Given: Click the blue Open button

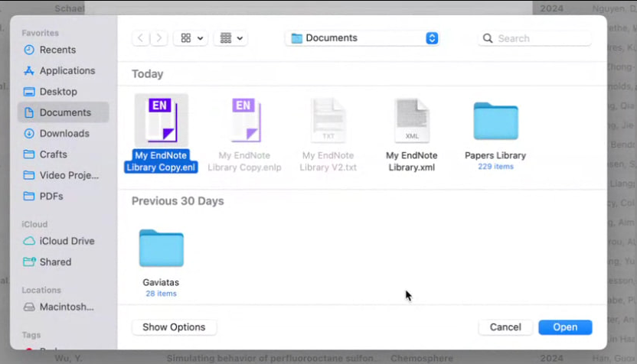Looking at the screenshot, I should point(565,327).
